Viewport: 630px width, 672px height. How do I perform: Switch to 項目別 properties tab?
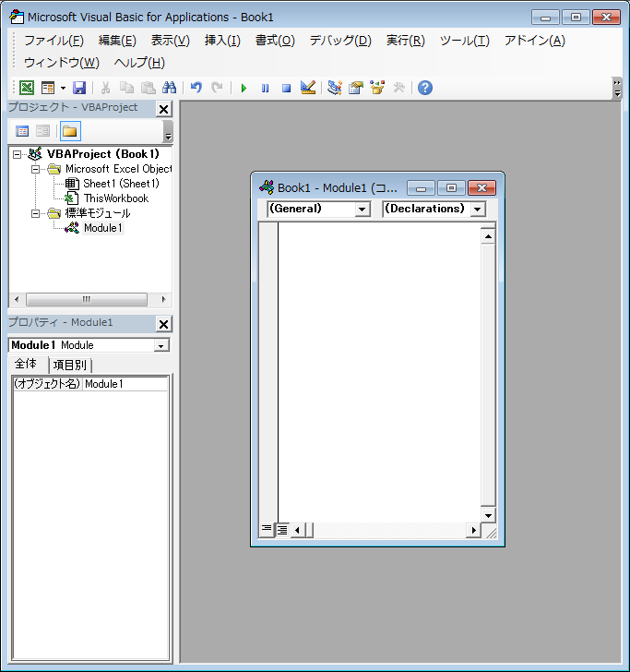click(70, 366)
